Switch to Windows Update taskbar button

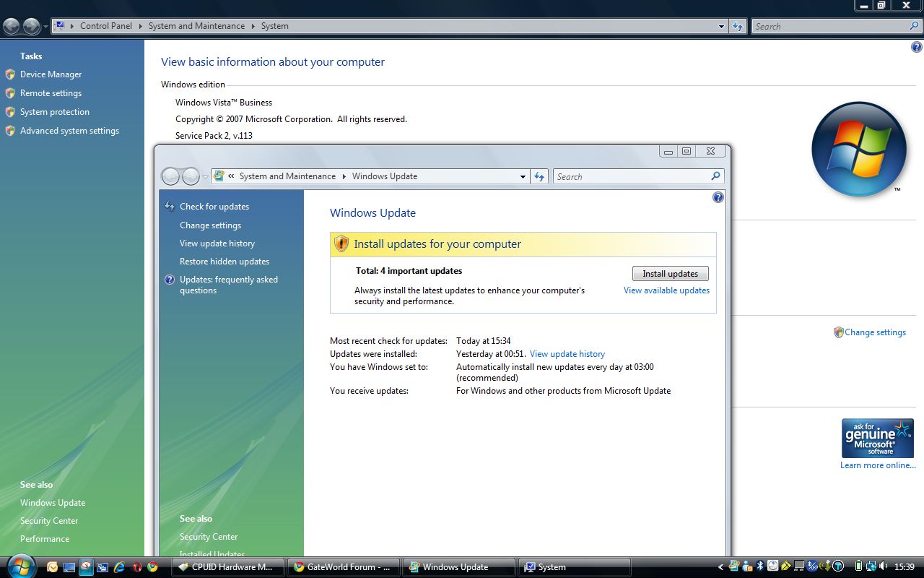tap(459, 567)
